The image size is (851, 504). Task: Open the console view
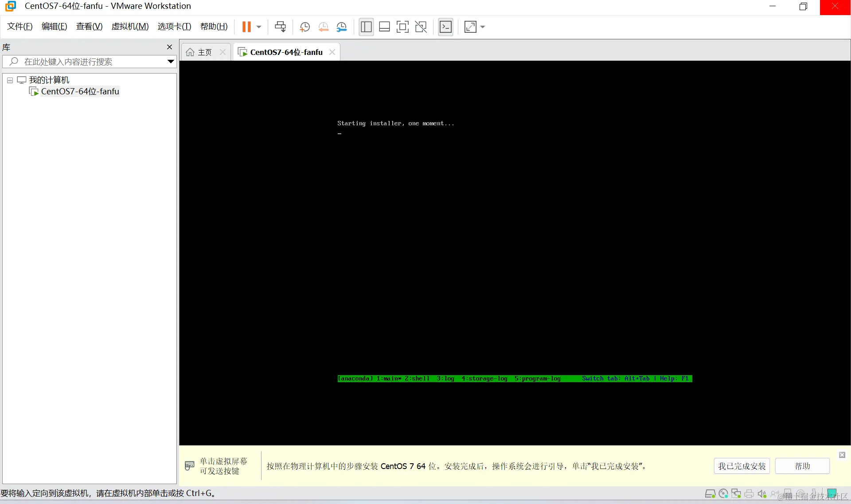pyautogui.click(x=445, y=27)
